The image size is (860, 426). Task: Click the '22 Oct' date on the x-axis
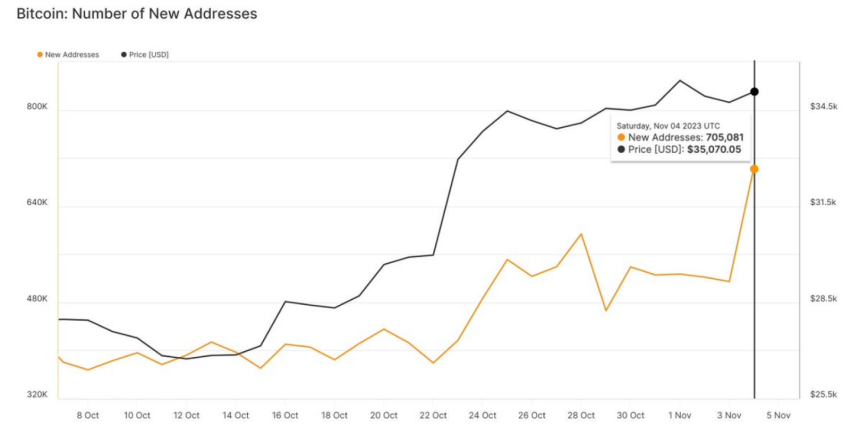coord(433,415)
